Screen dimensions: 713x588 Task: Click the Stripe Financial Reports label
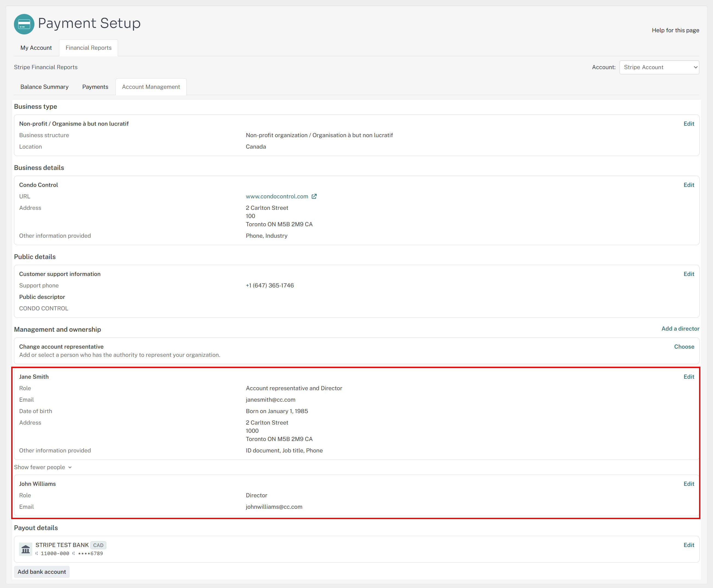coord(46,67)
